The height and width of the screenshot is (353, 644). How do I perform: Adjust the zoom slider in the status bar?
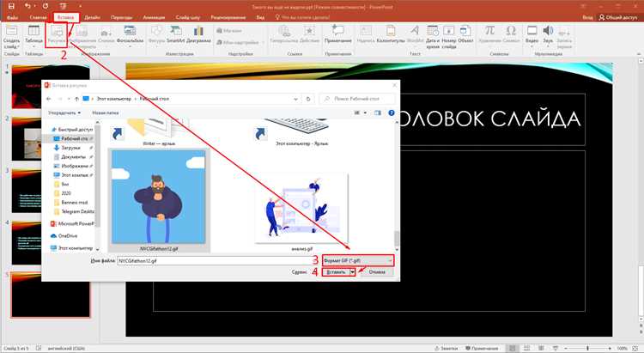click(587, 349)
